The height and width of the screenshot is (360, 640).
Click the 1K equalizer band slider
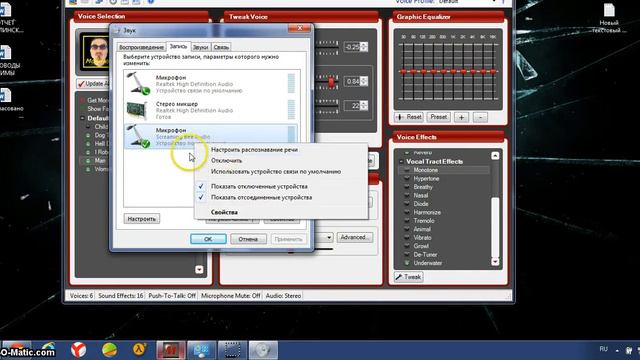(453, 71)
